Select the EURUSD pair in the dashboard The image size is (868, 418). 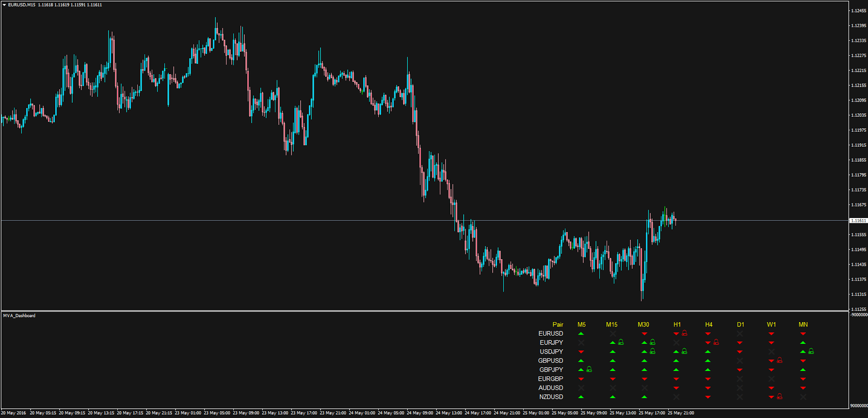551,334
